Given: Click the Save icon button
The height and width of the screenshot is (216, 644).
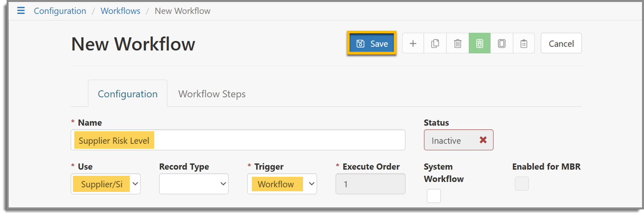Looking at the screenshot, I should click(371, 43).
